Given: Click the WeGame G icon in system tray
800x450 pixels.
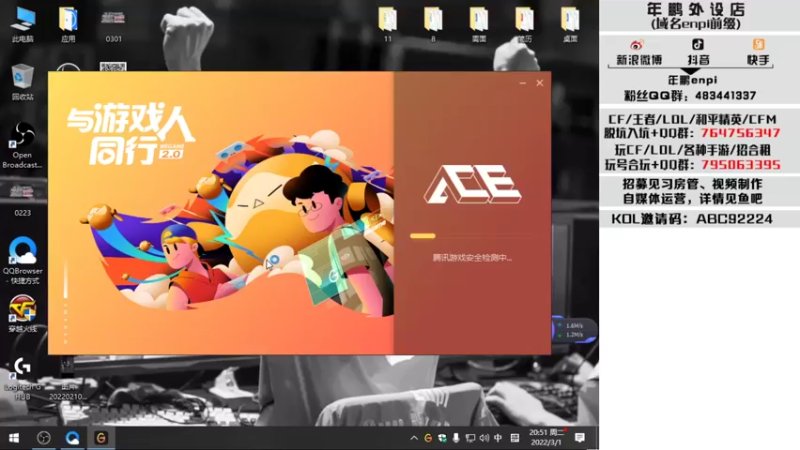Looking at the screenshot, I should (428, 438).
